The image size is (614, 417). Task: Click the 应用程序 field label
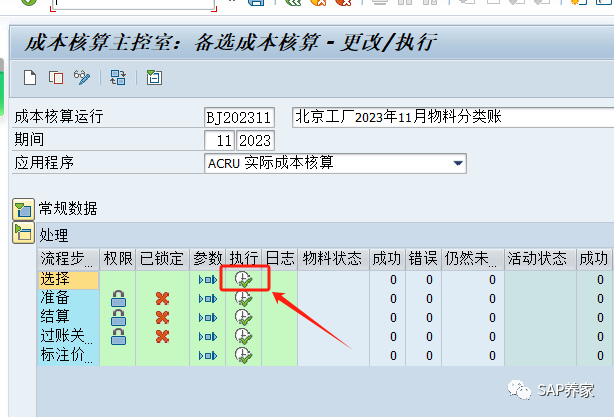44,163
